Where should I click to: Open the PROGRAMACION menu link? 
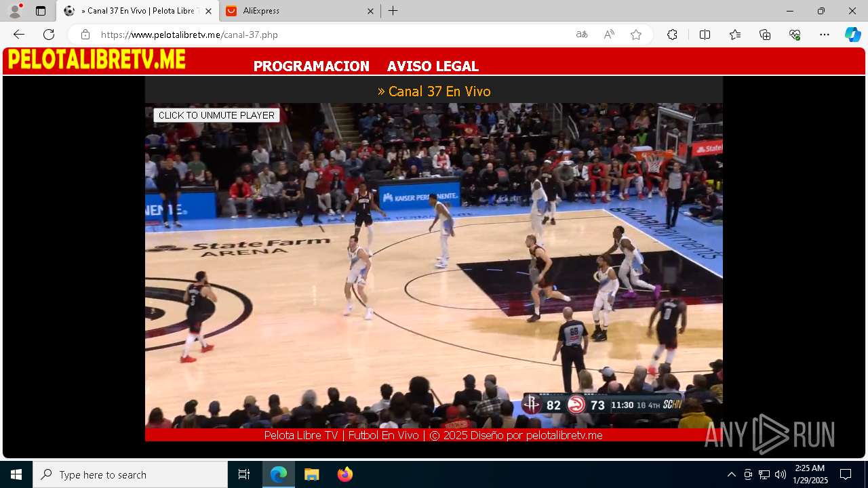311,66
